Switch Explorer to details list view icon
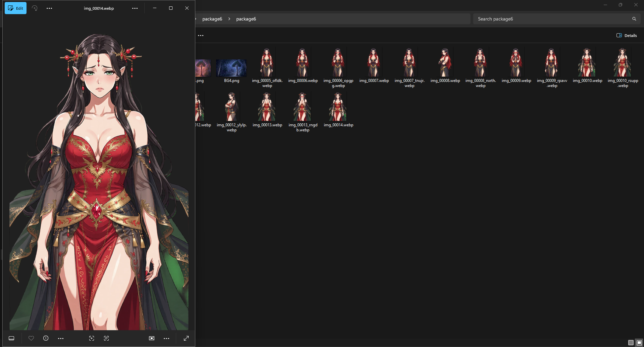The image size is (644, 347). click(x=631, y=343)
